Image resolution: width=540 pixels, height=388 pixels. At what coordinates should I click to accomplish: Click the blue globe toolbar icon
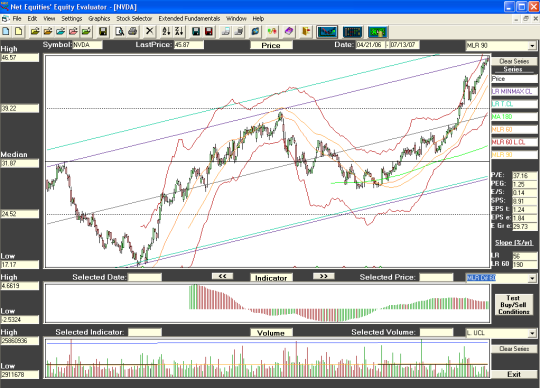(255, 31)
